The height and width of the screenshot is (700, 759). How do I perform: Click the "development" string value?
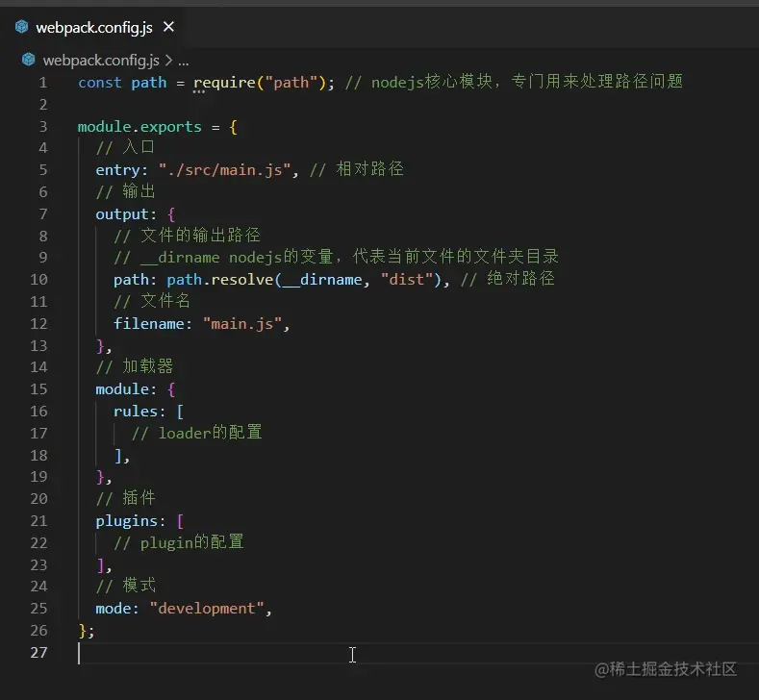(x=207, y=609)
